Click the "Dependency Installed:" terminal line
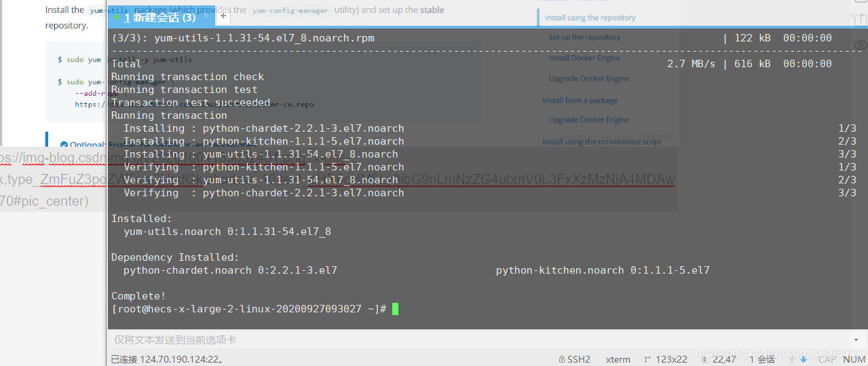 pos(175,257)
